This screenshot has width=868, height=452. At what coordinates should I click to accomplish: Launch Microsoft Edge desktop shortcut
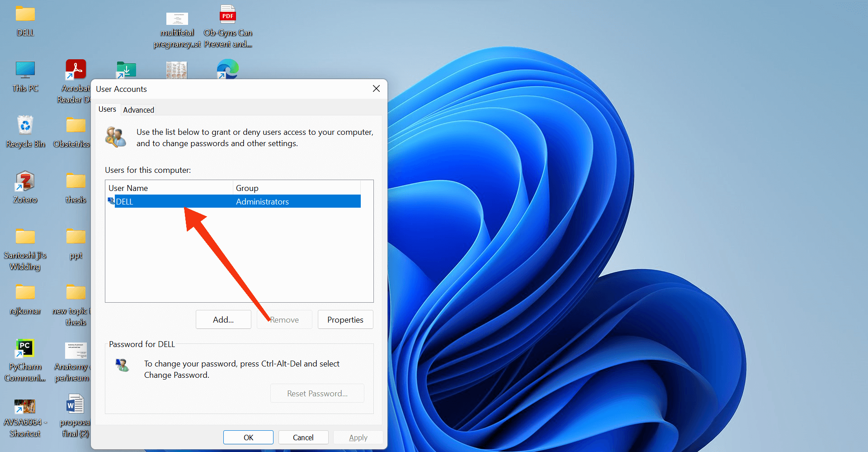pyautogui.click(x=227, y=69)
